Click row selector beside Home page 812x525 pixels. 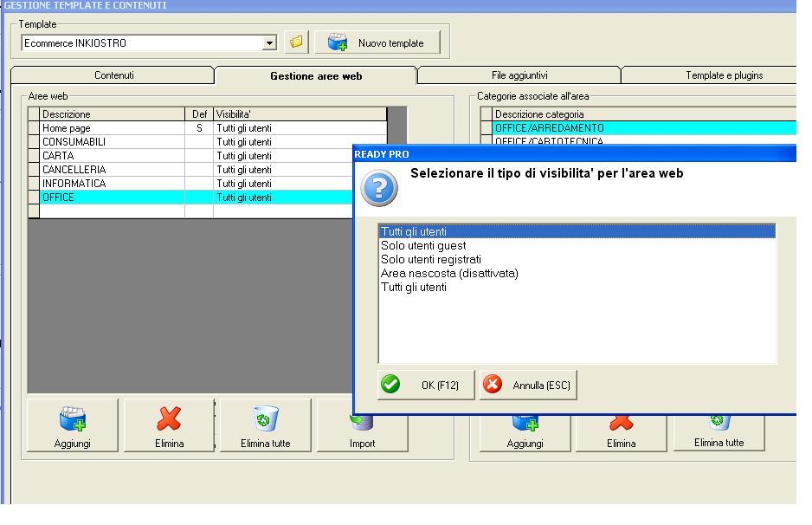[34, 128]
